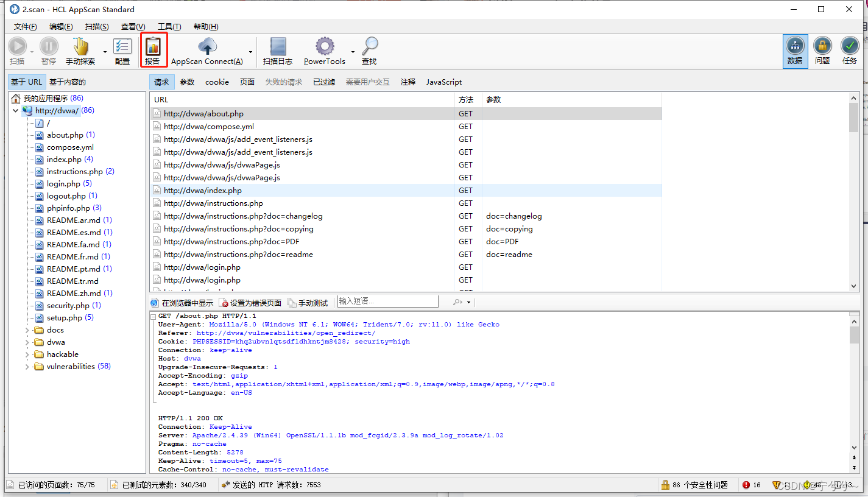Click 在浏览器中显示 show in browser
Image resolution: width=868 pixels, height=497 pixels.
[182, 303]
